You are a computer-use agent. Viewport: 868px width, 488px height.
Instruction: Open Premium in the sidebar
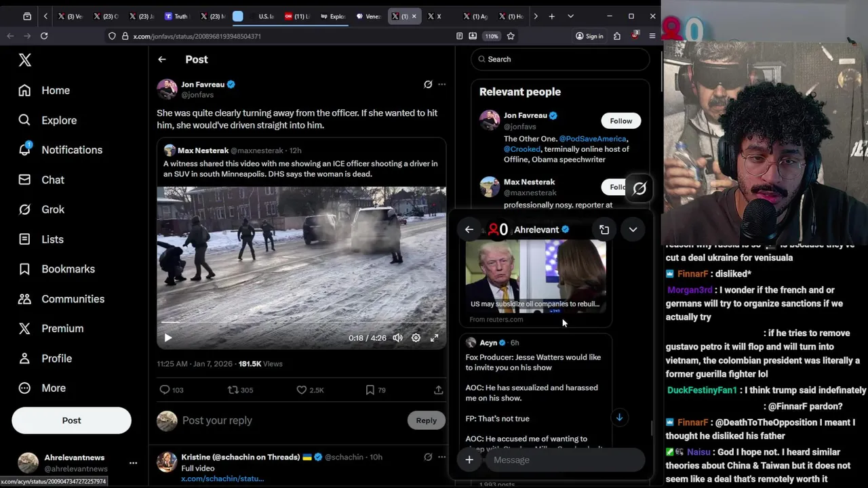click(x=51, y=329)
